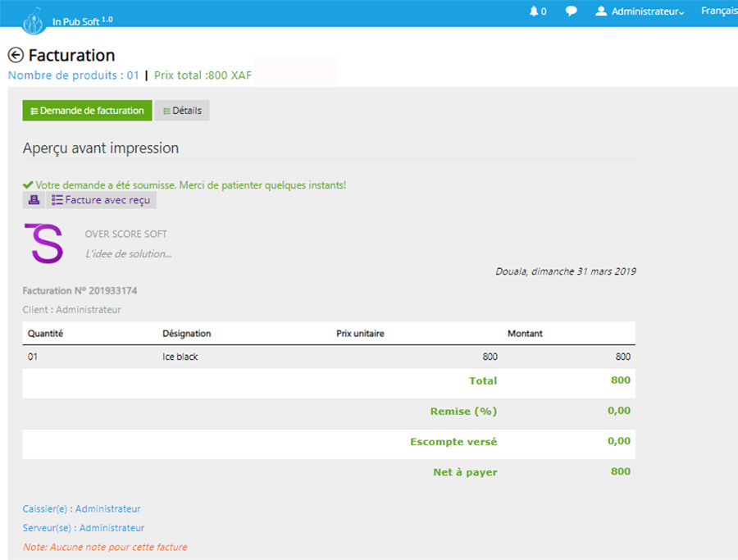Image resolution: width=738 pixels, height=560 pixels.
Task: Click the Client : Administrateur text
Action: [x=72, y=310]
